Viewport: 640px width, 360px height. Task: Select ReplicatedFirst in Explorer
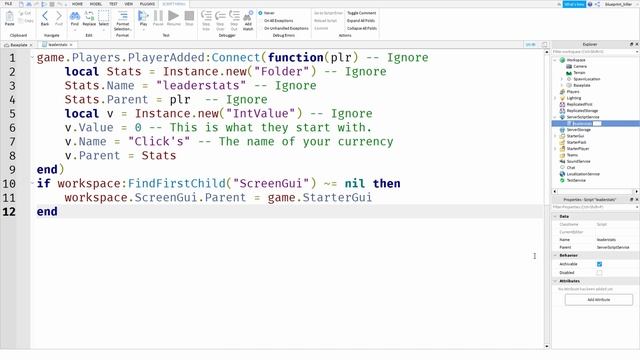(579, 104)
